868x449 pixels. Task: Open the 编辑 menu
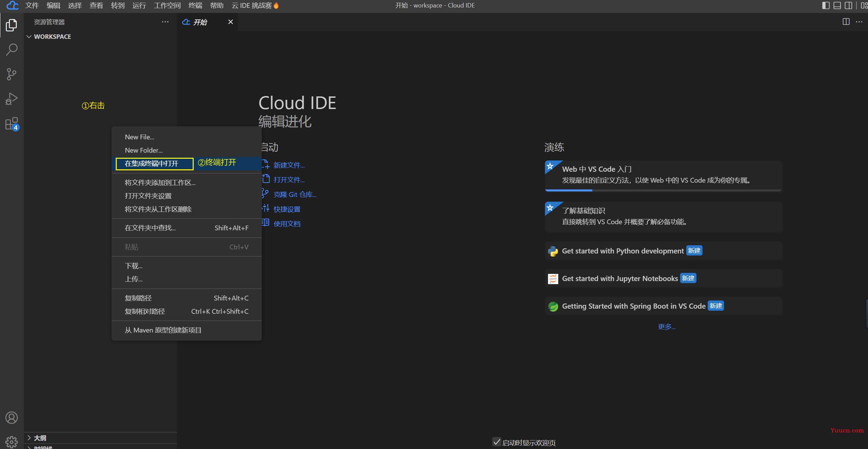(53, 5)
